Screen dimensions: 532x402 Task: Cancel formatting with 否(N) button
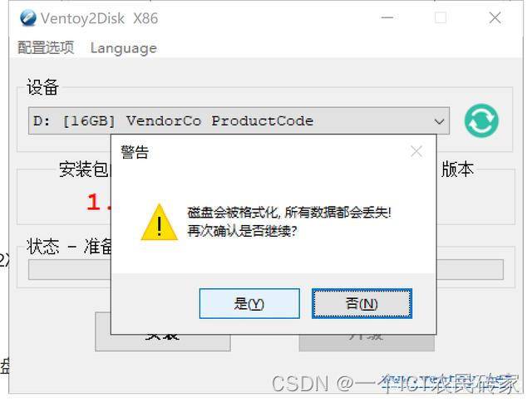point(362,303)
